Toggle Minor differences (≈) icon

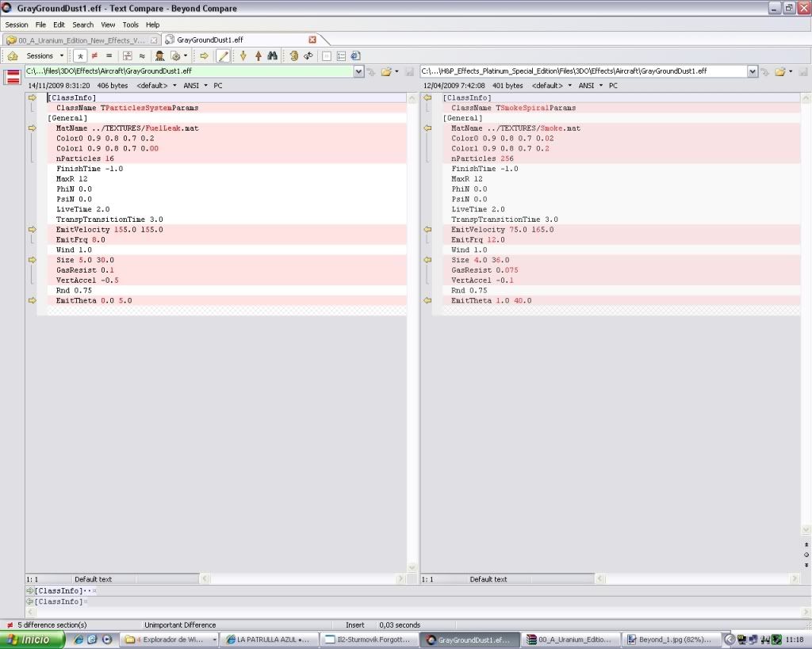pos(142,56)
